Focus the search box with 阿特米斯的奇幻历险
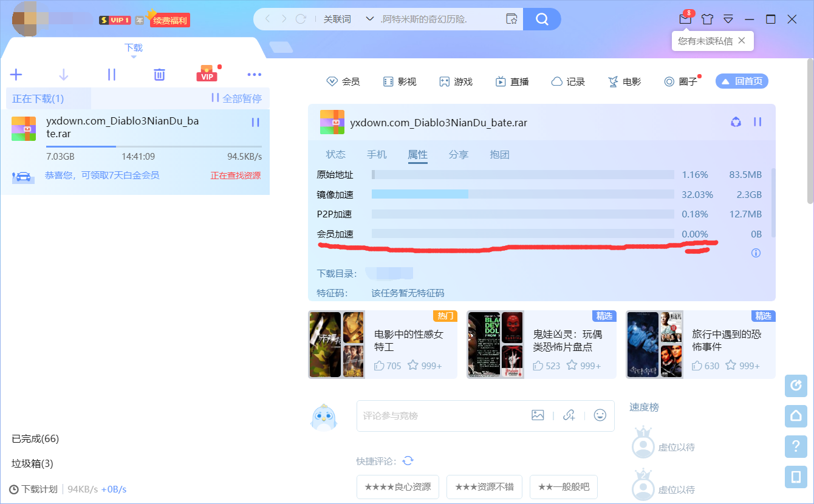The image size is (814, 504). 440,19
